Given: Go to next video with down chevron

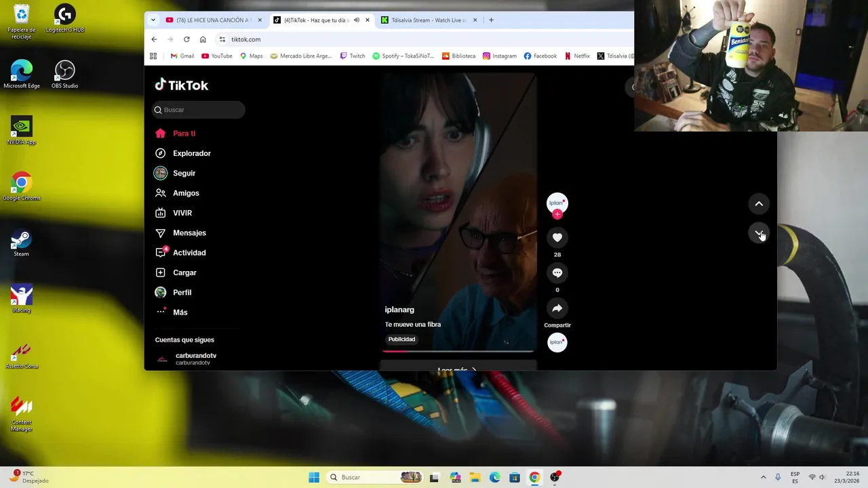Looking at the screenshot, I should click(759, 233).
